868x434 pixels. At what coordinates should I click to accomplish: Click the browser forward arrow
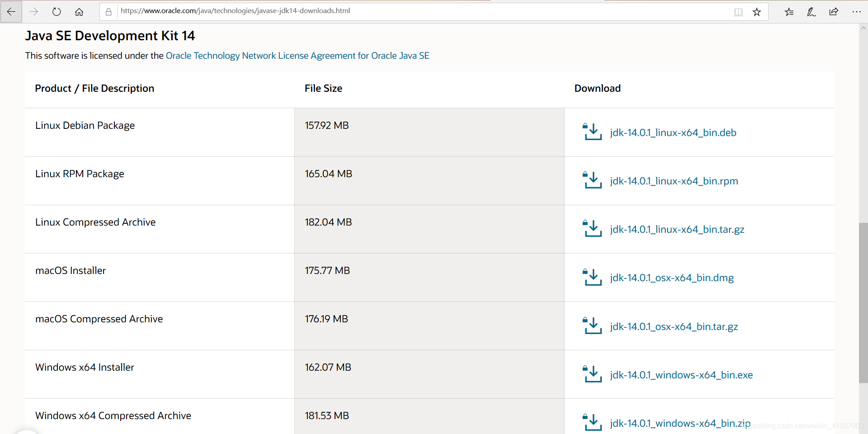[34, 12]
